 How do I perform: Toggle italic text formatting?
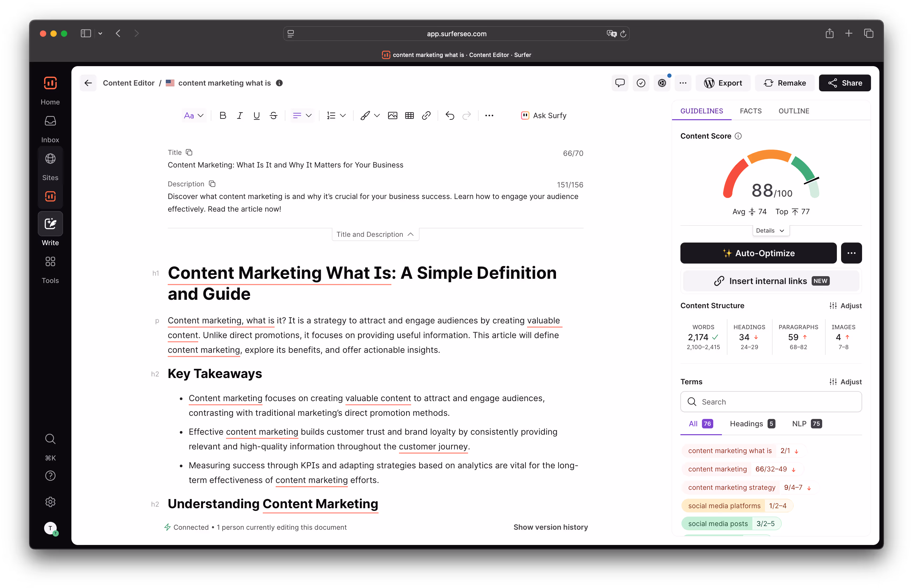click(239, 115)
